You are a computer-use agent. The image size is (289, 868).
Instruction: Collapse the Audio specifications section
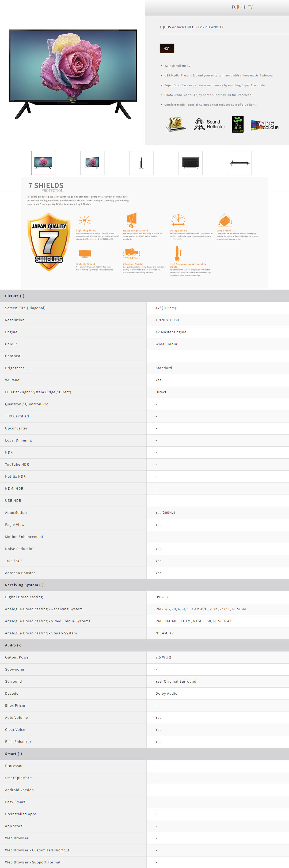point(13,645)
